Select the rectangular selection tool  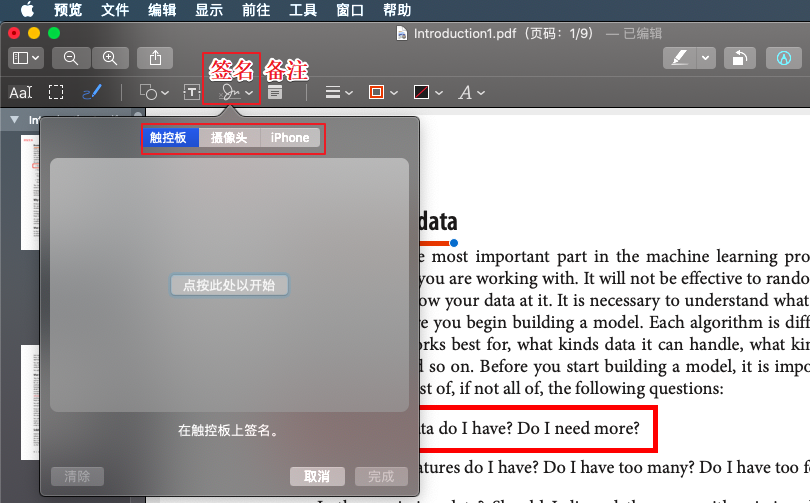tap(56, 93)
